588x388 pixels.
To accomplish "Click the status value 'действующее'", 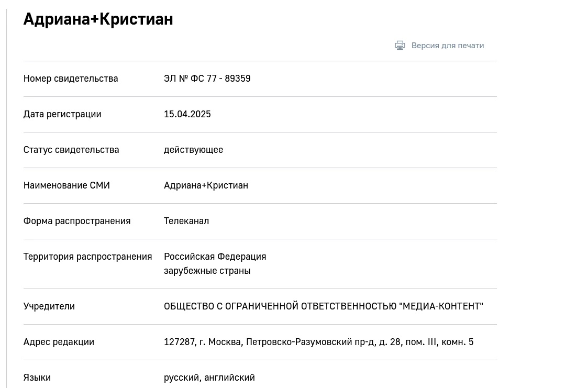I will pos(193,150).
